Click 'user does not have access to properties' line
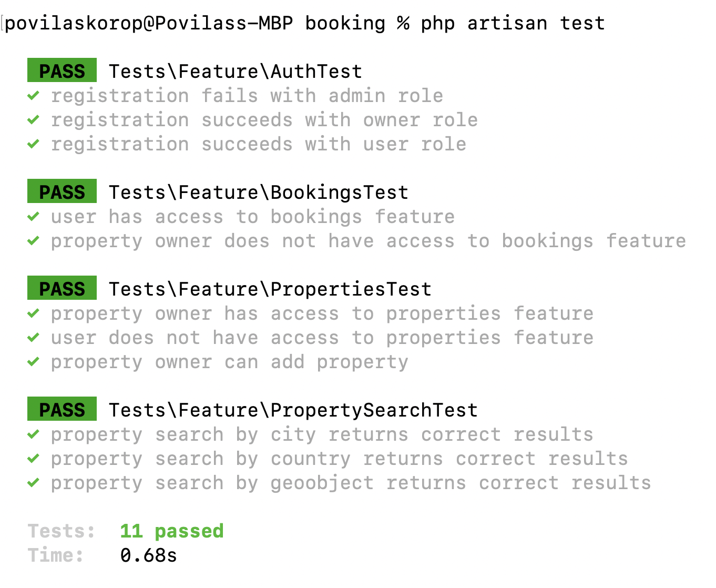This screenshot has height=588, width=716. pyautogui.click(x=322, y=338)
